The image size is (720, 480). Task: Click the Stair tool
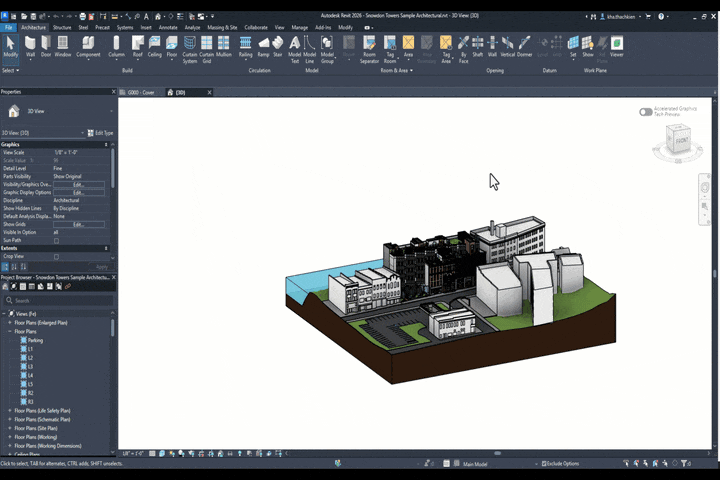278,47
